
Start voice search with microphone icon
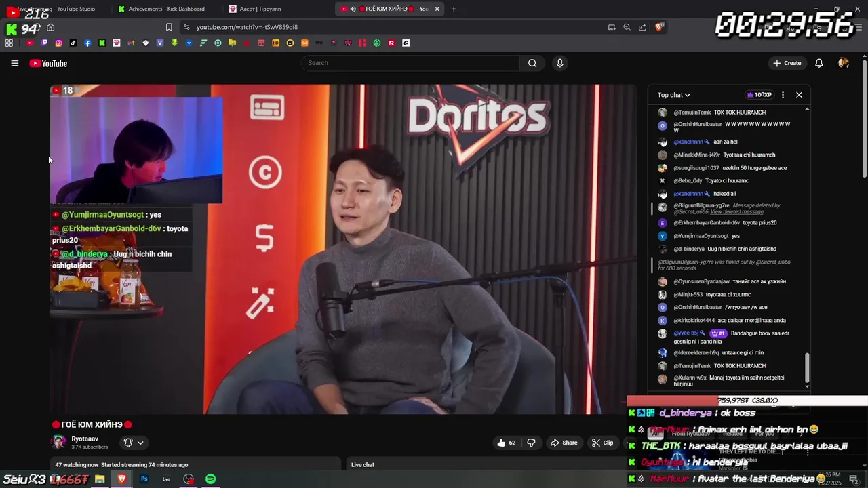pos(559,63)
